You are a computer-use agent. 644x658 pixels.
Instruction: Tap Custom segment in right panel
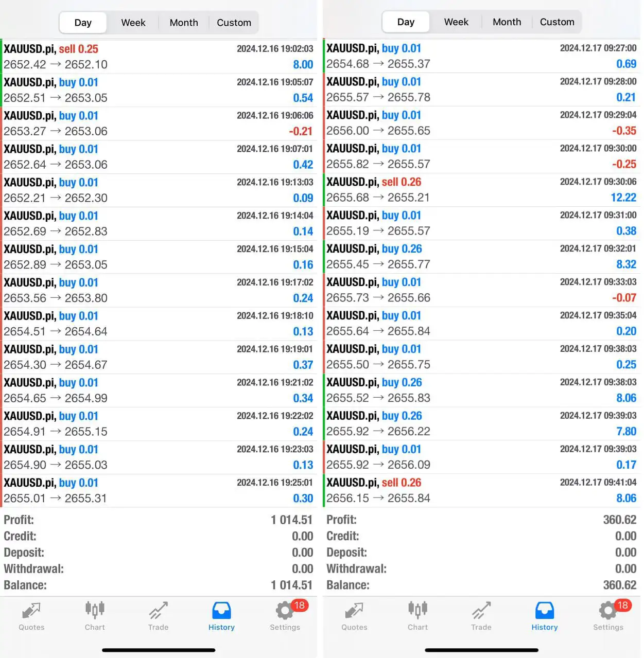pos(557,22)
